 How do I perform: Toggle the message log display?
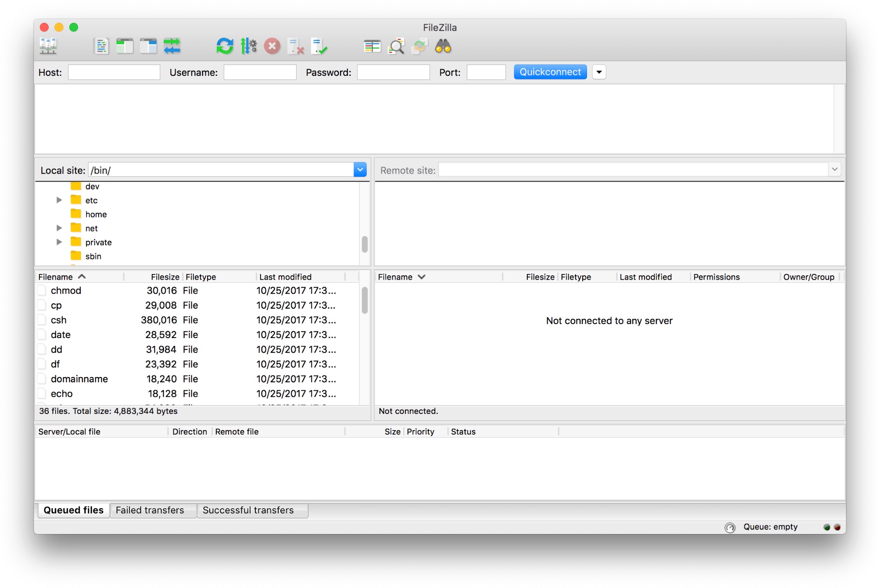click(x=101, y=46)
